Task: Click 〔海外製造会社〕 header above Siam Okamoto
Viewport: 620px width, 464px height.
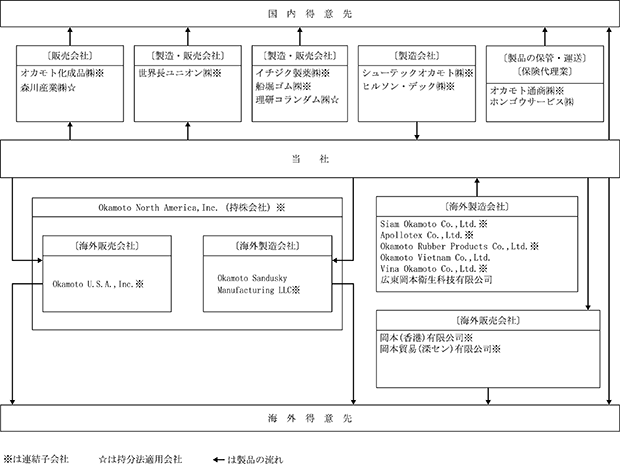Action: point(477,206)
